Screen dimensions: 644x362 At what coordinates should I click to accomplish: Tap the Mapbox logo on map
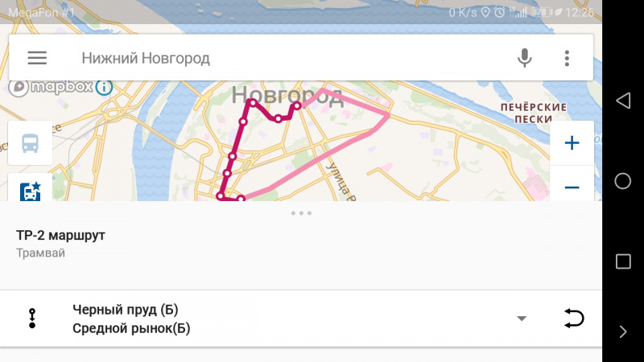[x=52, y=87]
